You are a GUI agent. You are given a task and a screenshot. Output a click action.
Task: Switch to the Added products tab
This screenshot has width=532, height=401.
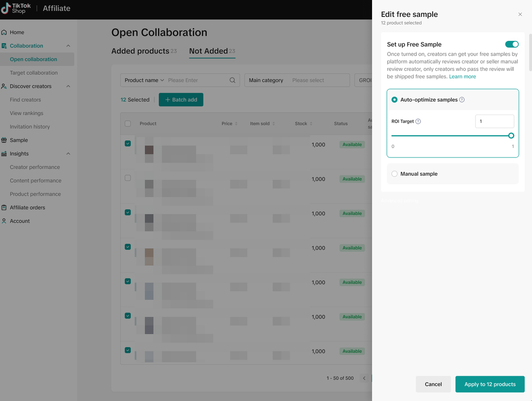pos(140,51)
